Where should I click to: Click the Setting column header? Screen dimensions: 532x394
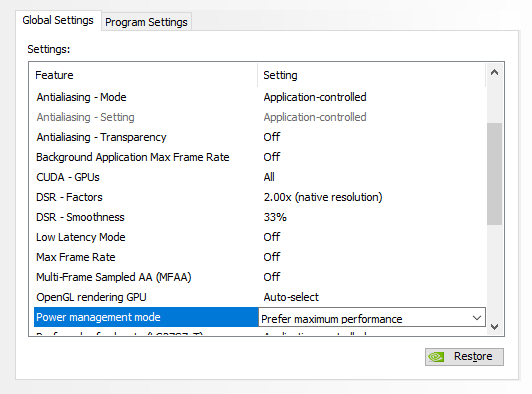pos(280,75)
